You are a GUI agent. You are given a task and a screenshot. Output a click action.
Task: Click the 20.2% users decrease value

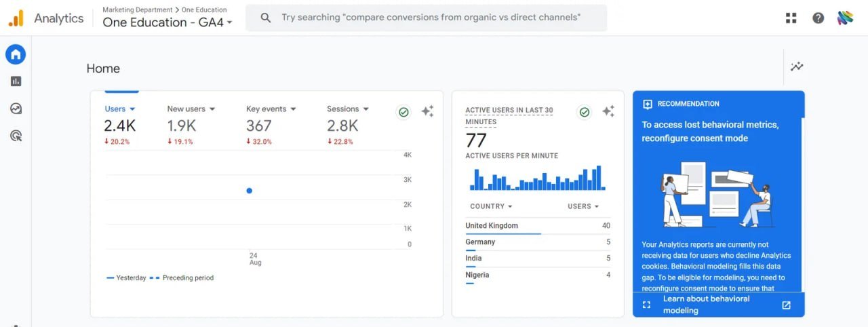[117, 142]
